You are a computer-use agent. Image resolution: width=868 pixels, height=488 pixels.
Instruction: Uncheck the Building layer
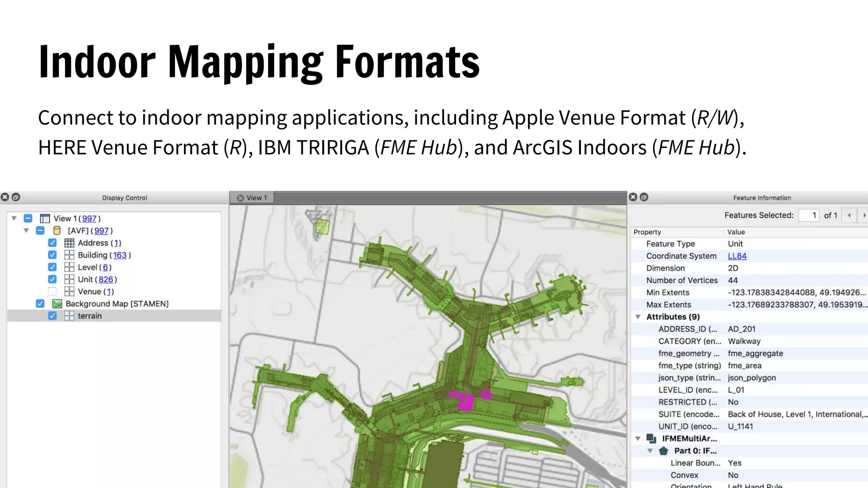click(52, 255)
